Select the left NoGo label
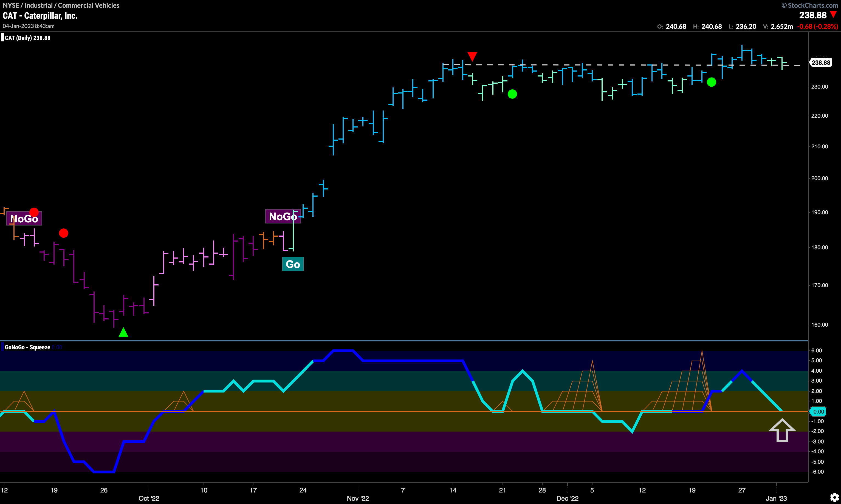 click(x=24, y=219)
